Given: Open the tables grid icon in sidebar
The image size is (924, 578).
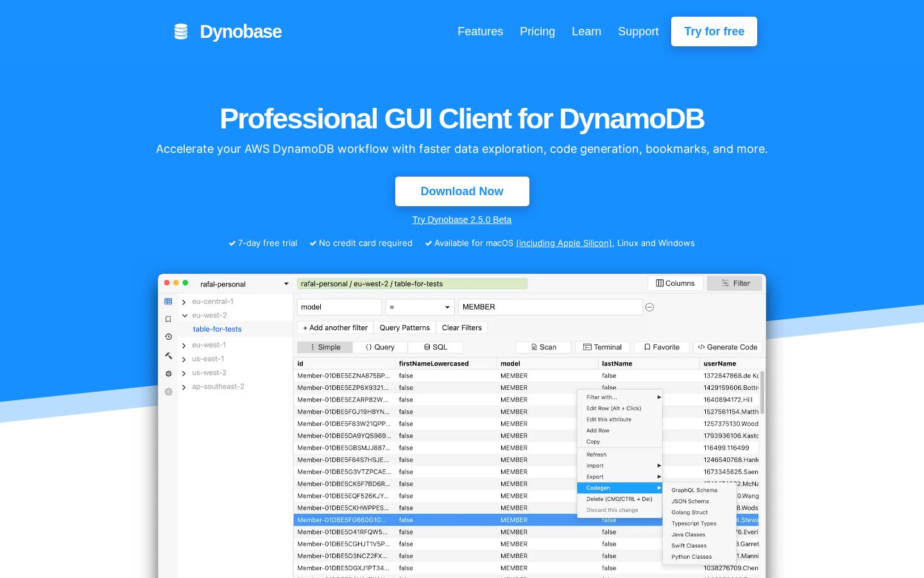Looking at the screenshot, I should click(x=168, y=301).
